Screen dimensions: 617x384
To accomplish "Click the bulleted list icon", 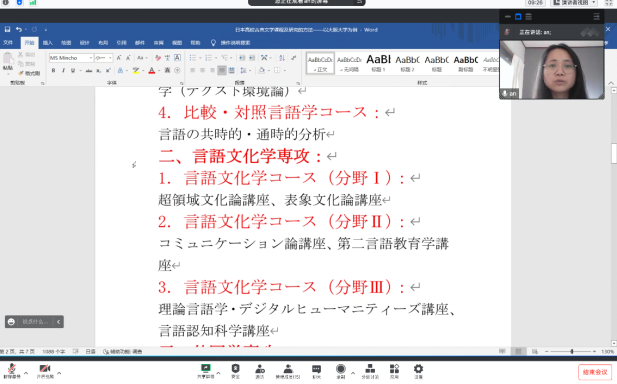I will tap(193, 58).
